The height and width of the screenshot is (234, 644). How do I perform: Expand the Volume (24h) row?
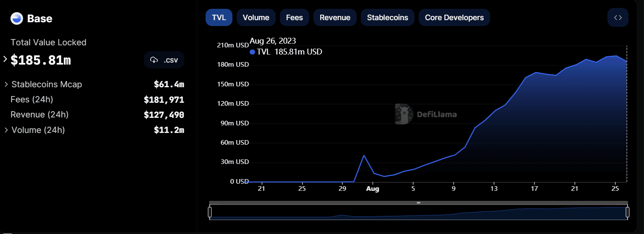click(6, 130)
